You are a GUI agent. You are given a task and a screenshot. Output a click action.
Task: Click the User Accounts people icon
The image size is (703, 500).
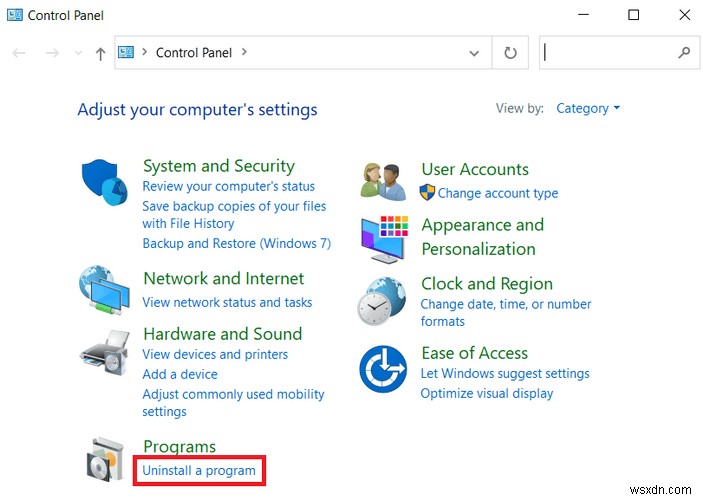pyautogui.click(x=383, y=181)
